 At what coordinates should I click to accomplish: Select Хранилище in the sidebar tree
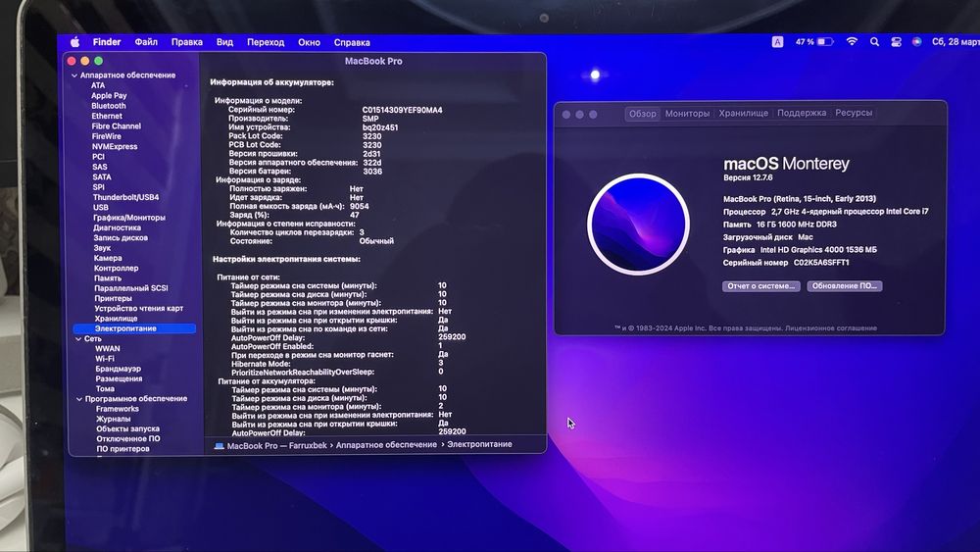coord(116,319)
